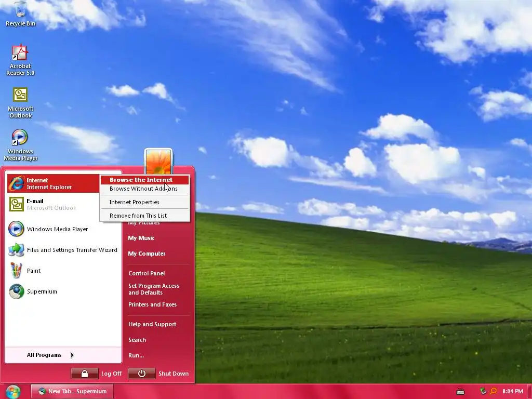Screen dimensions: 532x399
Task: Click the Shut Down text label
Action: [174, 374]
